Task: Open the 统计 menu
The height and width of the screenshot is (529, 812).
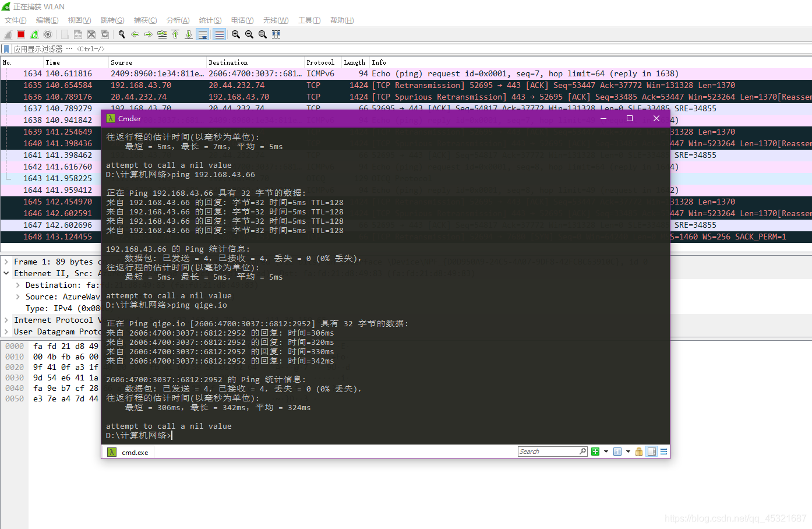Action: coord(210,20)
